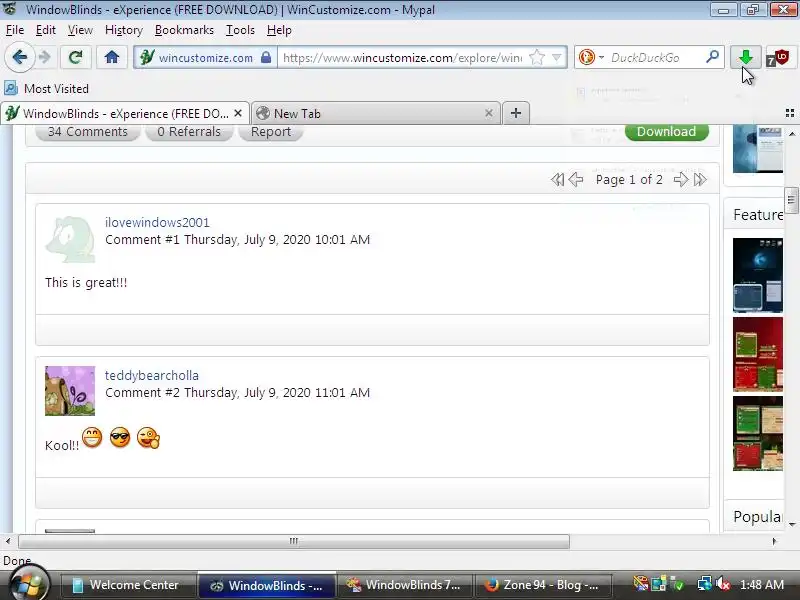This screenshot has width=800, height=600.
Task: Go to previous comments page arrow
Action: coord(576,180)
